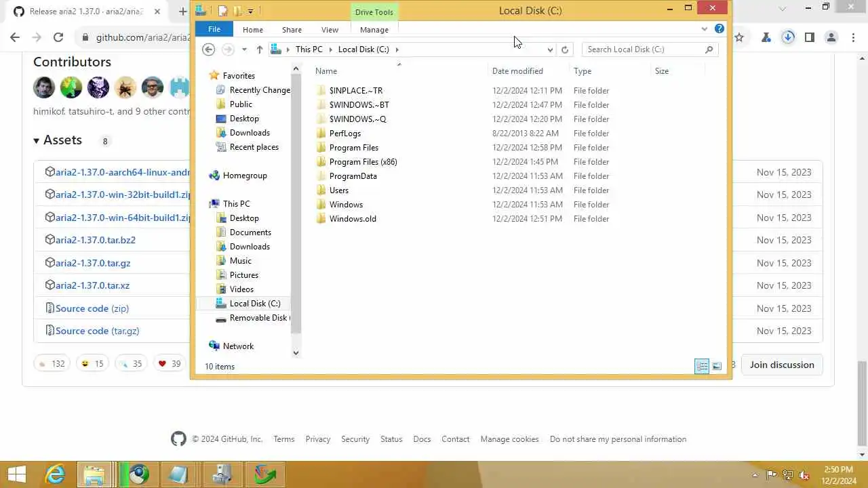
Task: Click the search magnifier icon in Explorer
Action: (709, 49)
